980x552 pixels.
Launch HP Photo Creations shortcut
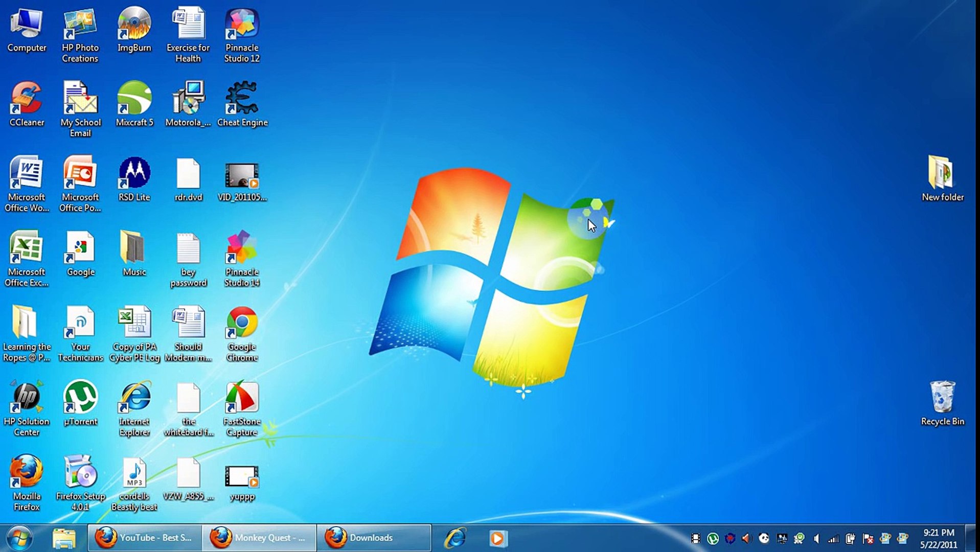point(80,36)
